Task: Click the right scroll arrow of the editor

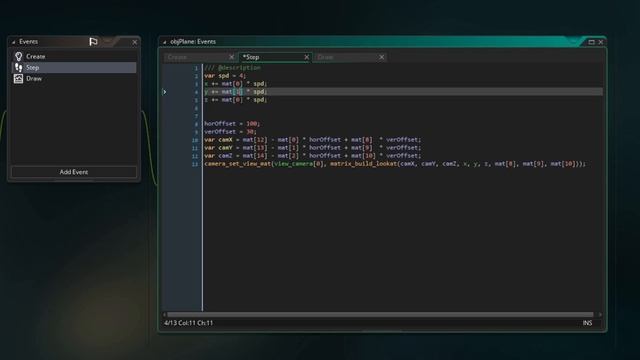Action: pyautogui.click(x=600, y=315)
